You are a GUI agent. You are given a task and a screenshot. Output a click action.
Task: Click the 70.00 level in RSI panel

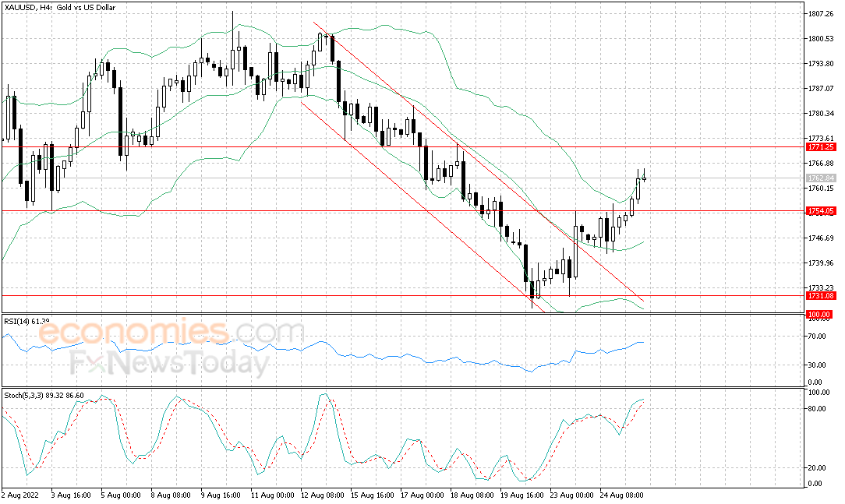817,337
